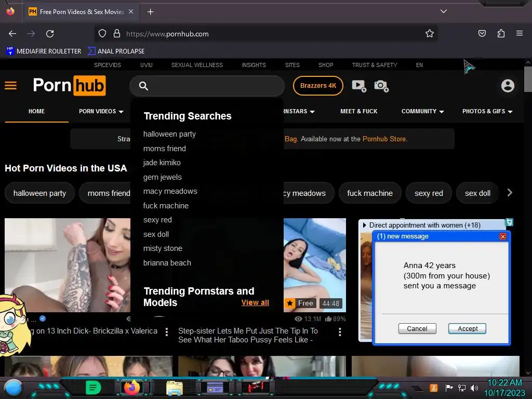Open the Pocket save icon
This screenshot has width=532, height=399.
click(482, 34)
